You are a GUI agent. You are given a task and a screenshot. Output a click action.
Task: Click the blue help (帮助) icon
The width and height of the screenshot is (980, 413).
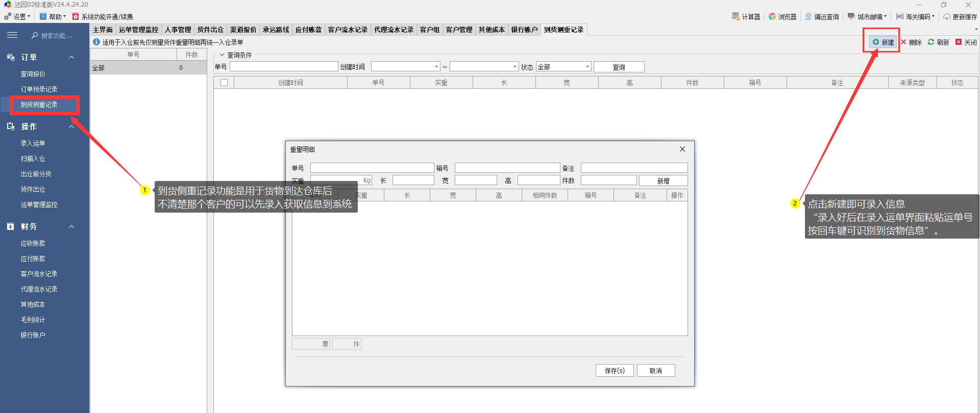(x=43, y=16)
